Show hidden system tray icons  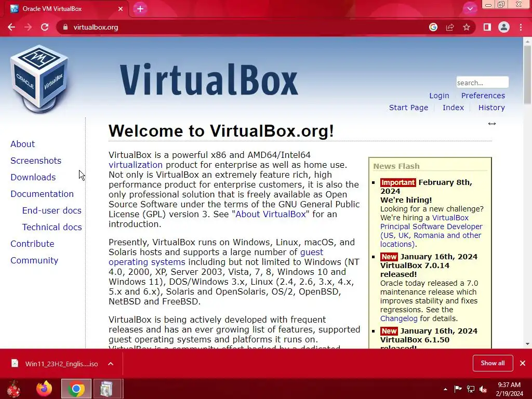(445, 389)
